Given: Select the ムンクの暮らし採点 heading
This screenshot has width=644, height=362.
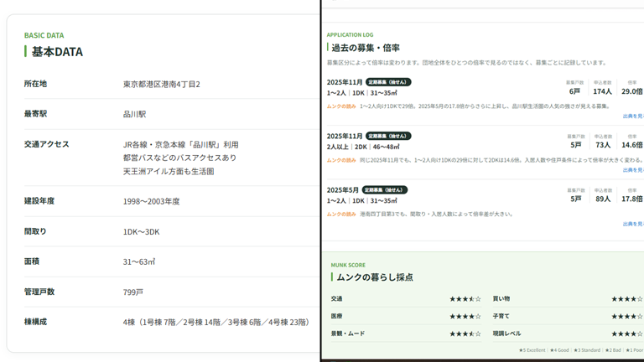Looking at the screenshot, I should pyautogui.click(x=375, y=277).
